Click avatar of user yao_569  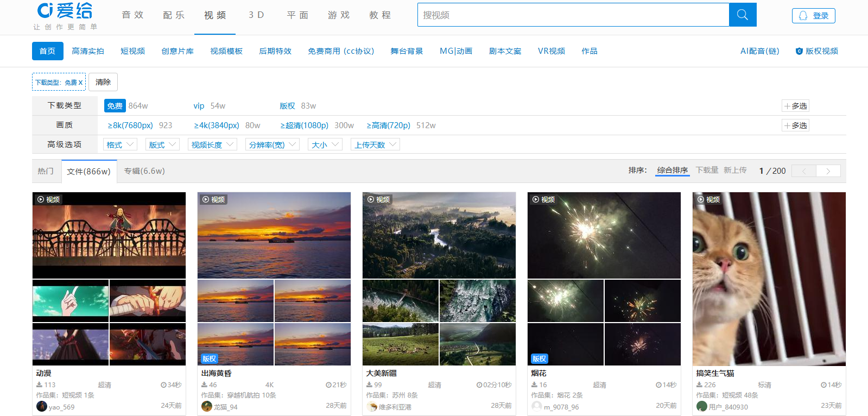41,406
